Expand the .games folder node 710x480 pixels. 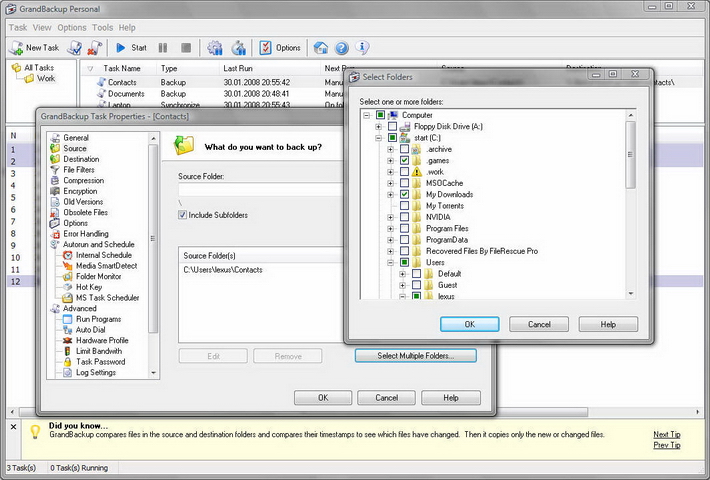pos(390,160)
